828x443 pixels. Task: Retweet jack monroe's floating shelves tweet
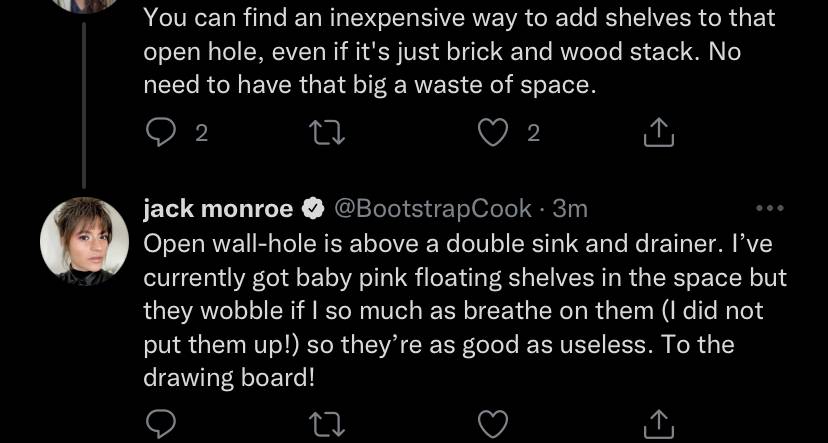pyautogui.click(x=327, y=425)
